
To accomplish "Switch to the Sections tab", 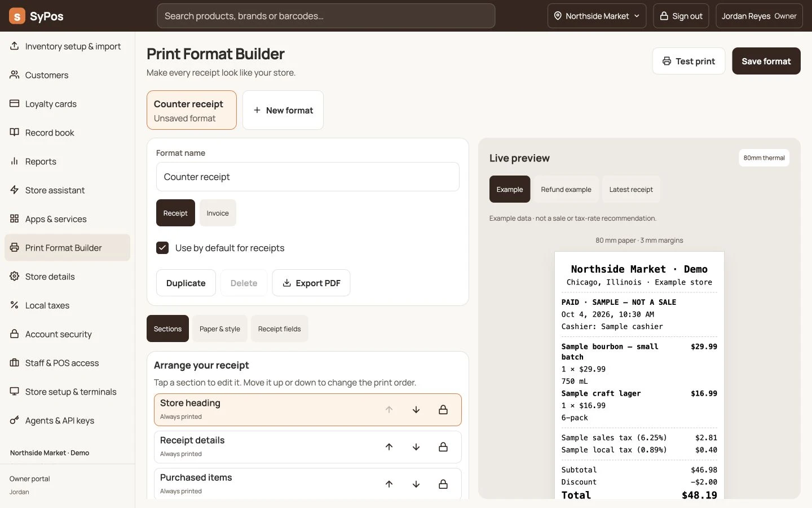I will click(167, 329).
